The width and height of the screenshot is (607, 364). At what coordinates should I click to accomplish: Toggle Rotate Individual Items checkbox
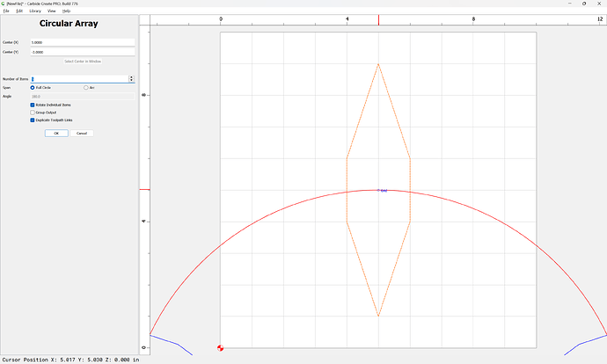[x=33, y=105]
